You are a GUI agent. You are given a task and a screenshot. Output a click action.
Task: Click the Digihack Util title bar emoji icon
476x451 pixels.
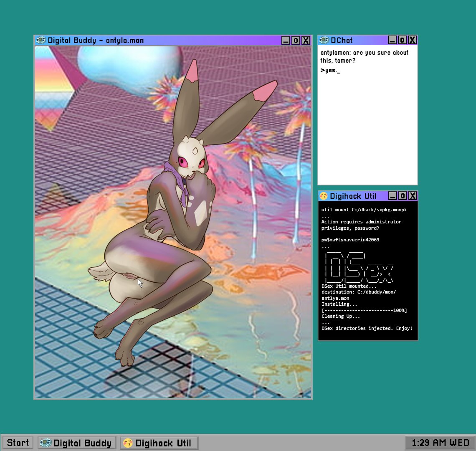point(324,196)
